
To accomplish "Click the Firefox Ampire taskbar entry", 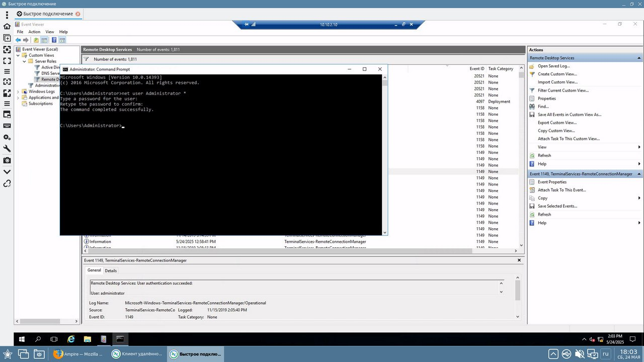I will 78,354.
